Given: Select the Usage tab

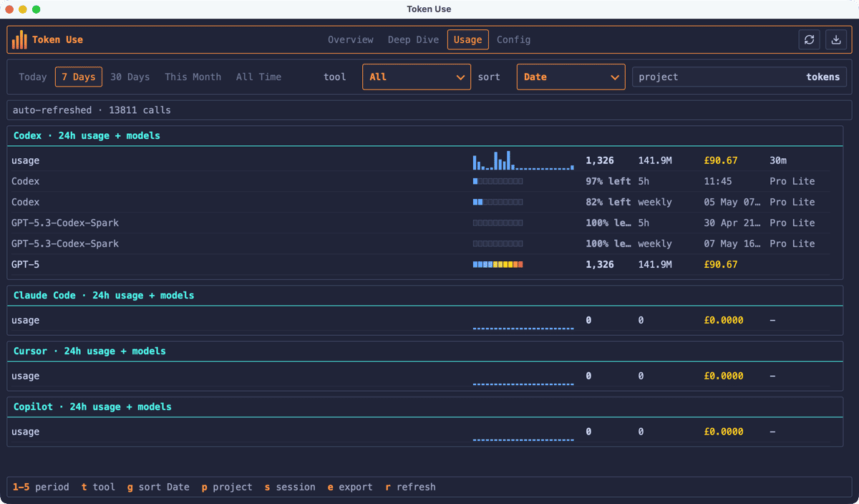Looking at the screenshot, I should click(467, 40).
